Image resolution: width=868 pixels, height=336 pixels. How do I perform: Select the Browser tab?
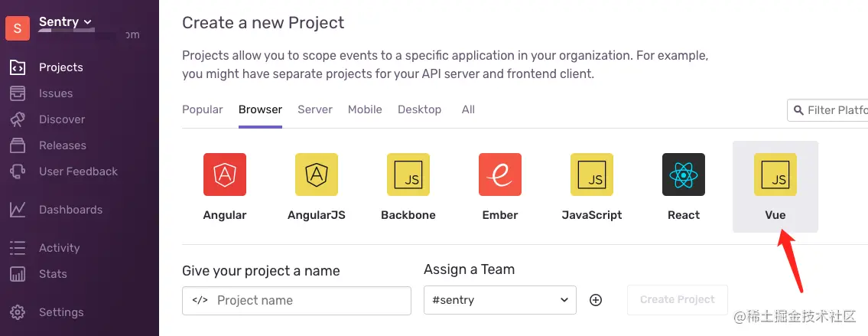coord(260,109)
